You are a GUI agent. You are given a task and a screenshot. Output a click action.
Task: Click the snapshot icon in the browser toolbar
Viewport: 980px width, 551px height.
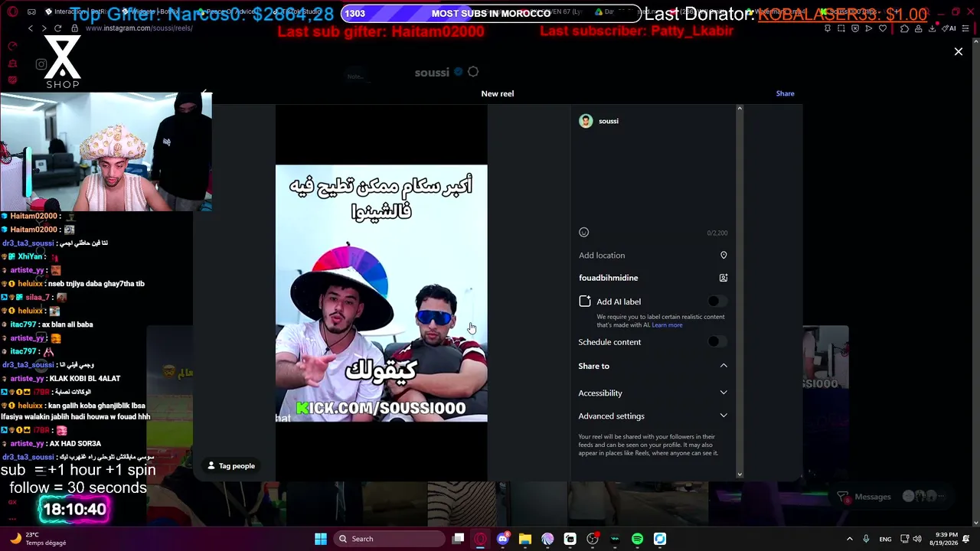tap(841, 28)
